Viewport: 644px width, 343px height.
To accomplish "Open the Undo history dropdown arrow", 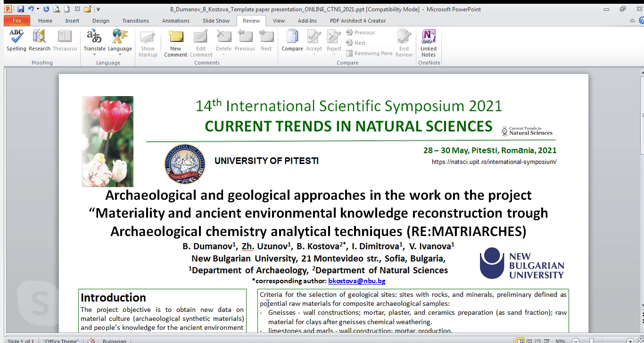I will pyautogui.click(x=37, y=9).
